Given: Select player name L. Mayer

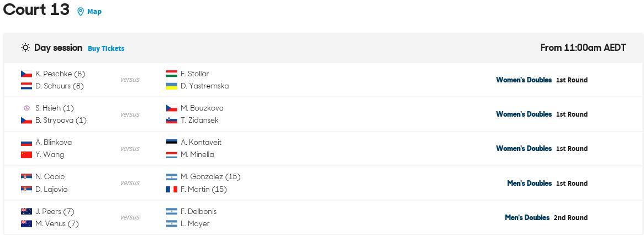Looking at the screenshot, I should click(195, 224).
